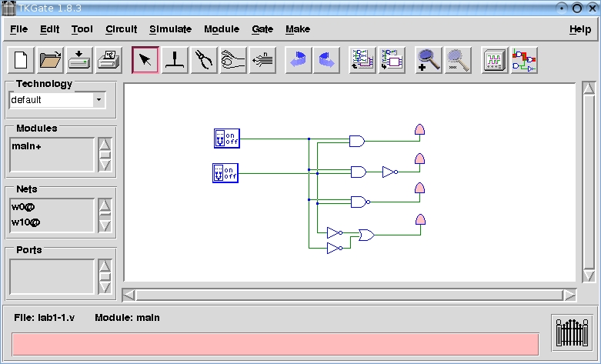Click Modules list scroll down arrow
The width and height of the screenshot is (601, 364).
pyautogui.click(x=105, y=165)
